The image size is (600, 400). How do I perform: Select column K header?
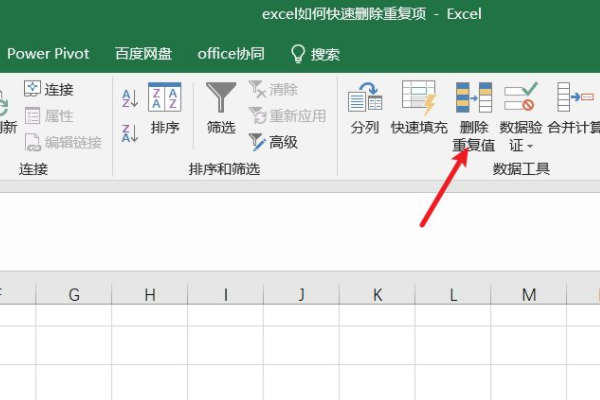(x=377, y=294)
